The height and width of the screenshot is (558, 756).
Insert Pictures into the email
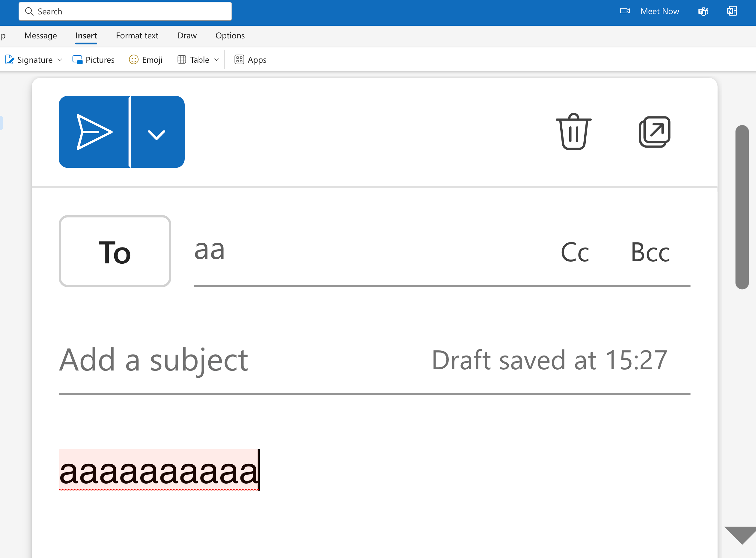point(94,60)
